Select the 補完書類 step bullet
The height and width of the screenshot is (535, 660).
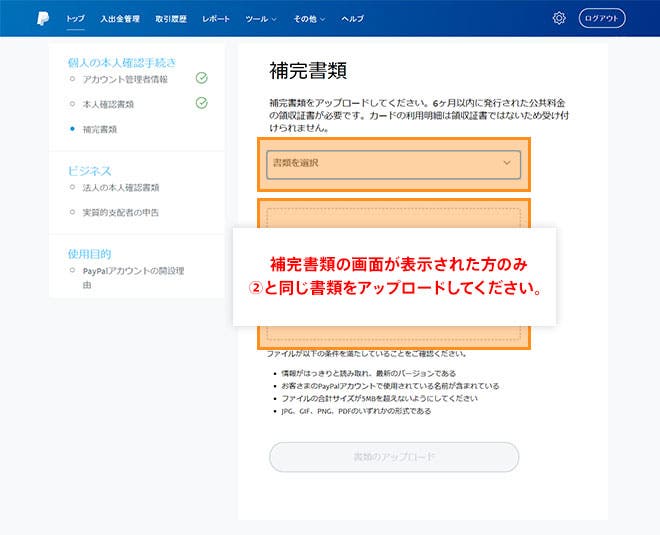pyautogui.click(x=72, y=129)
